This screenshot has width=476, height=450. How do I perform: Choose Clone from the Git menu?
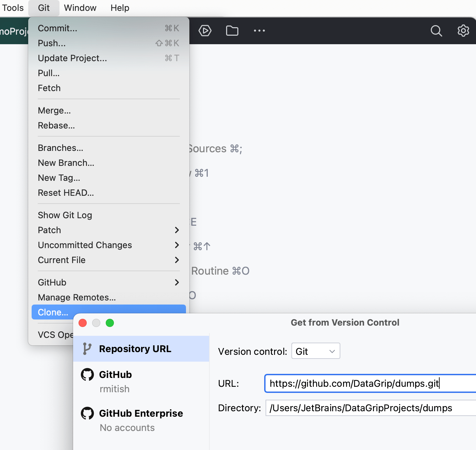pyautogui.click(x=53, y=312)
